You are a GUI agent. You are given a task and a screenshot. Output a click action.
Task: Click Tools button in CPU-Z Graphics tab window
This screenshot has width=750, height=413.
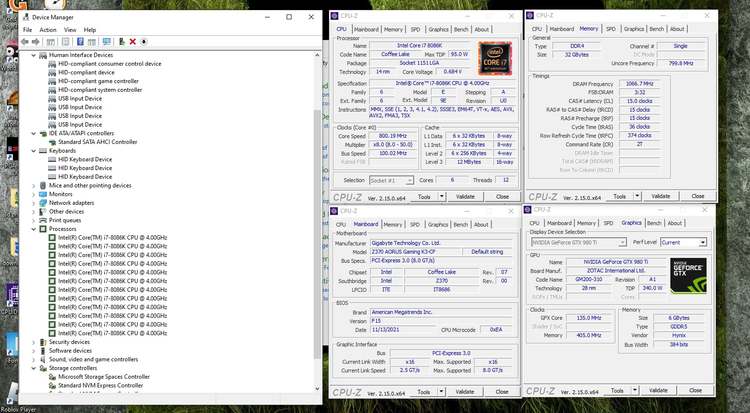[x=617, y=391]
